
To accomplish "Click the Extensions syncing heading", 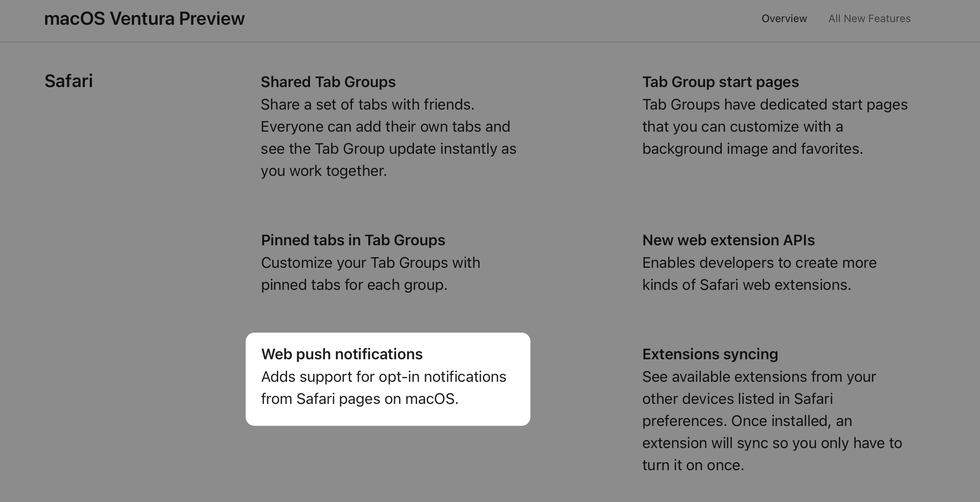I will [x=710, y=354].
